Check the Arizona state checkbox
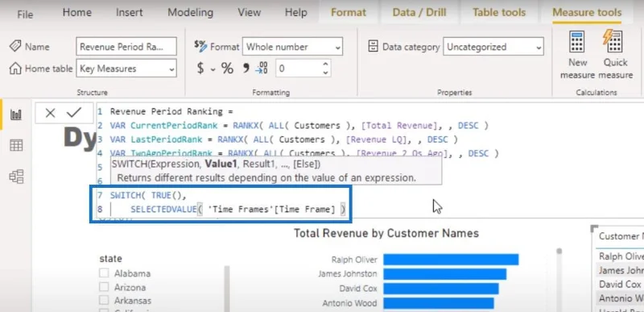644x312 pixels. point(104,287)
